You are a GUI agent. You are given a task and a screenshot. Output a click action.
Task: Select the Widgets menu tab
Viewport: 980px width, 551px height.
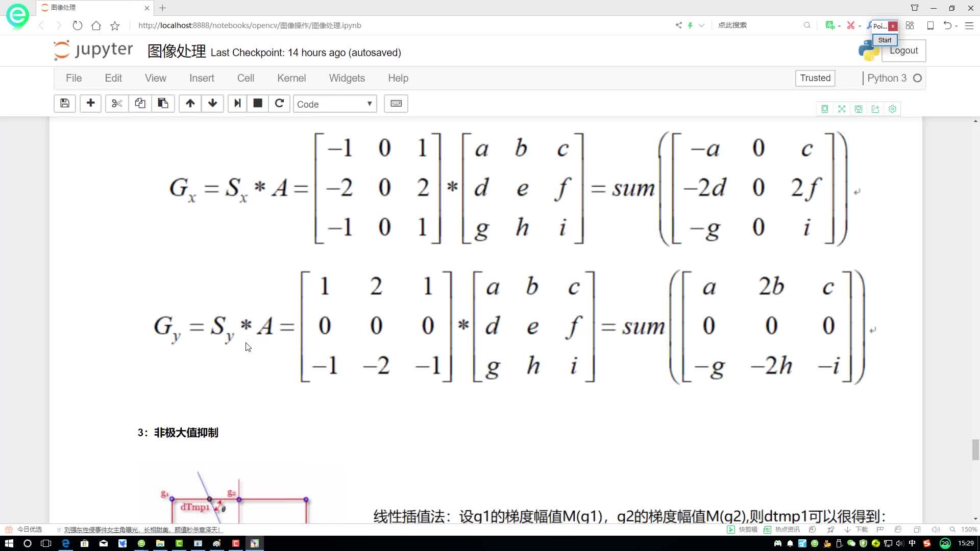click(x=347, y=78)
